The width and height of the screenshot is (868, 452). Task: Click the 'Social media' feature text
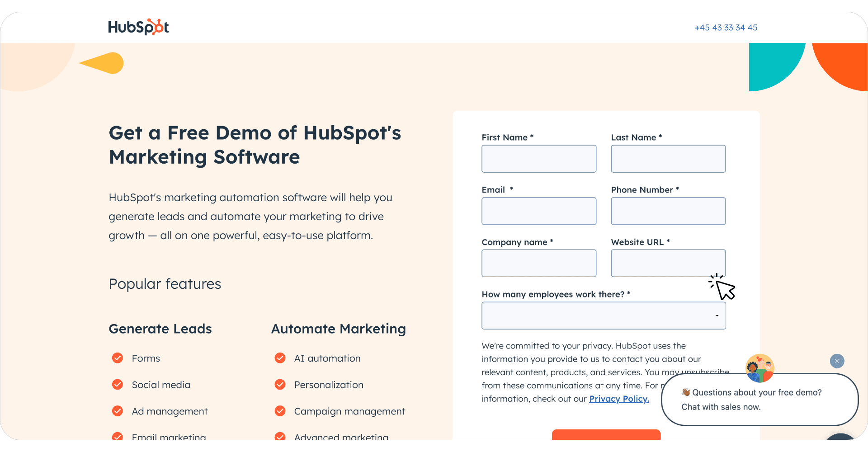point(161,385)
